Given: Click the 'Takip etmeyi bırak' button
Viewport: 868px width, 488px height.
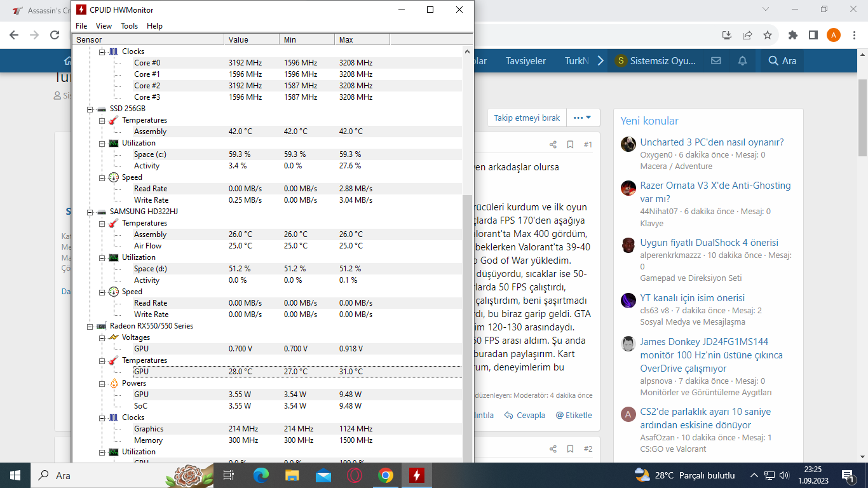Looking at the screenshot, I should [527, 118].
